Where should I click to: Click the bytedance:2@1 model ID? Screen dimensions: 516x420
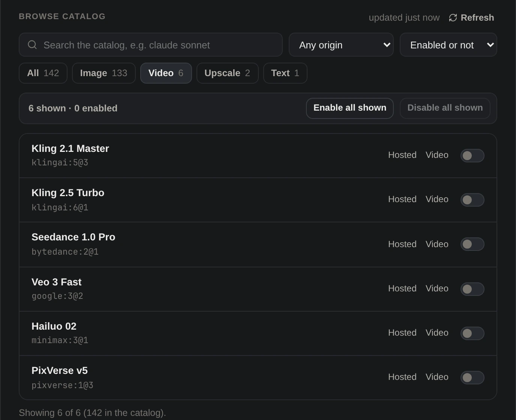[x=65, y=252]
